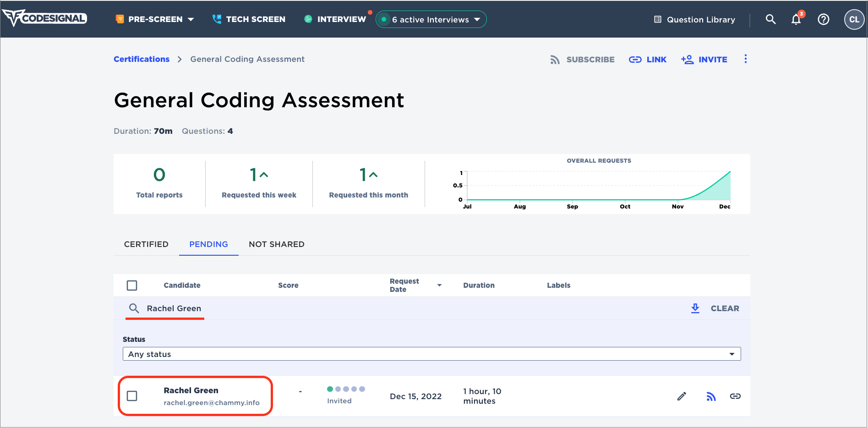Click the search icon in candidate filter
The image size is (868, 428).
click(134, 308)
